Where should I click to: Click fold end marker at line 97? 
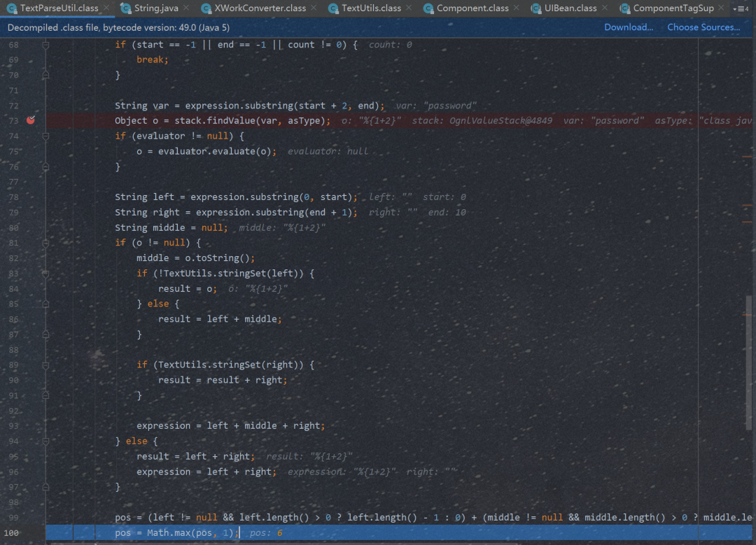click(45, 487)
